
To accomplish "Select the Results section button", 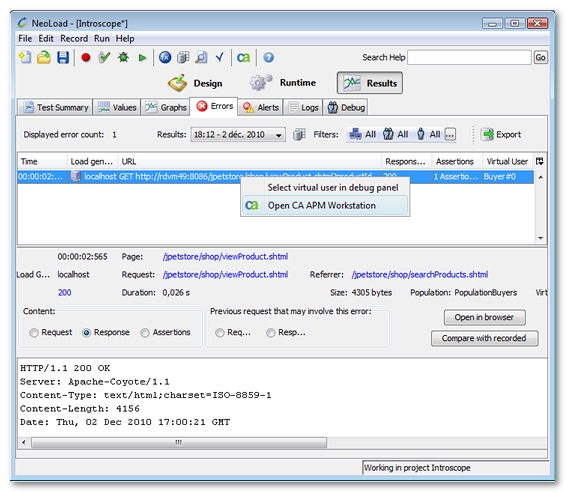I will 370,83.
